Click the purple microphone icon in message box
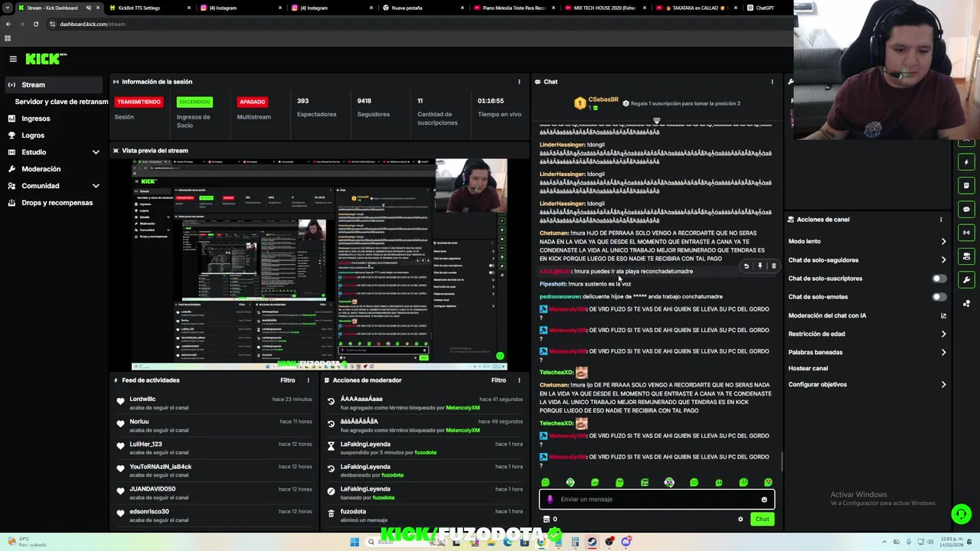 coord(550,499)
